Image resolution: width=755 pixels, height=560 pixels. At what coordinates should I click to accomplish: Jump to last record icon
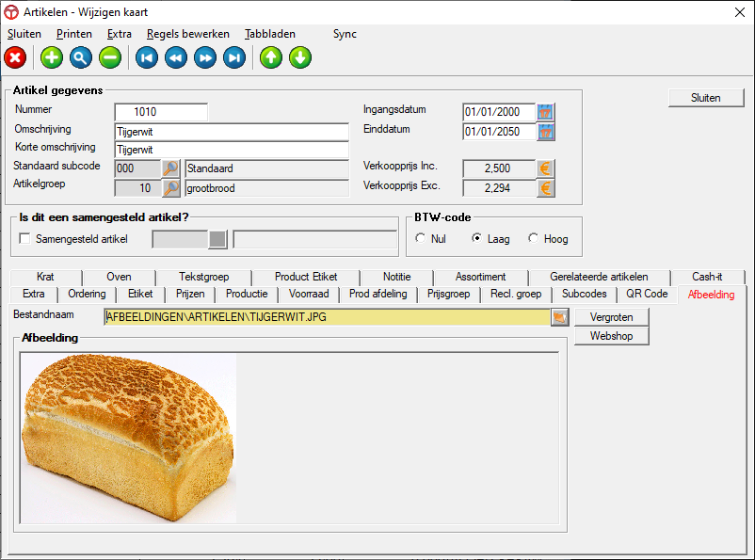[x=234, y=57]
